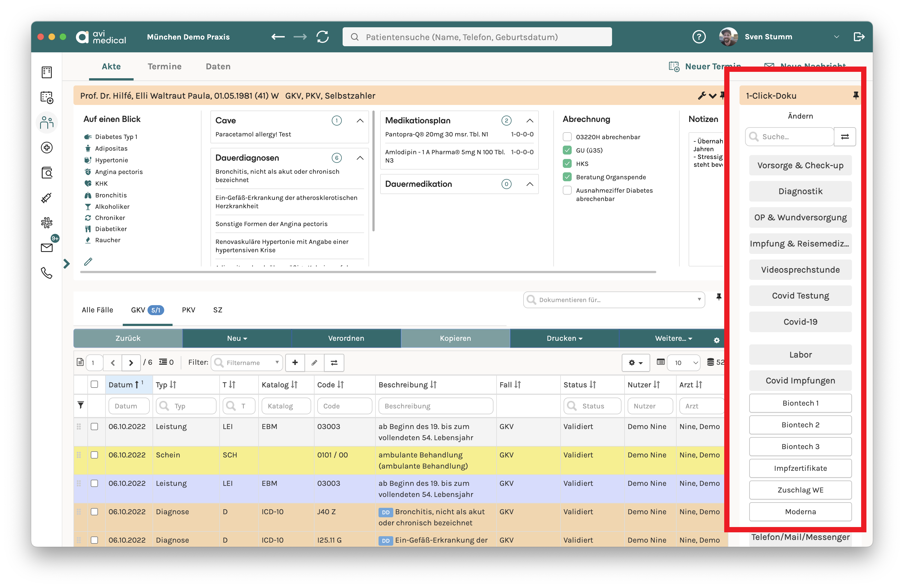Click the refresh icon in top bar

point(323,37)
